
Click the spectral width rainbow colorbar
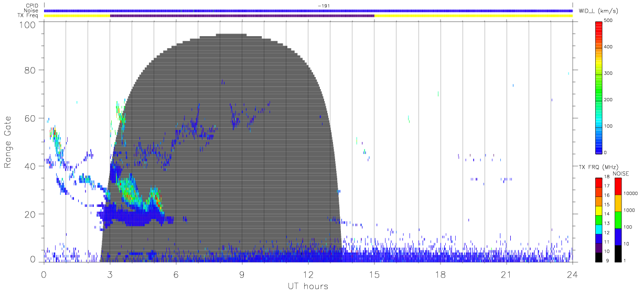click(x=599, y=87)
